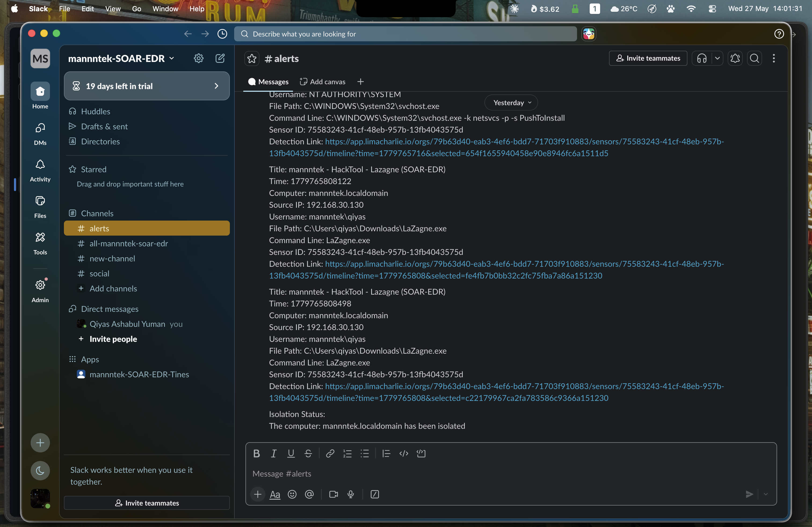Screen dimensions: 812x527
Task: Open the Huddles section
Action: (147, 111)
